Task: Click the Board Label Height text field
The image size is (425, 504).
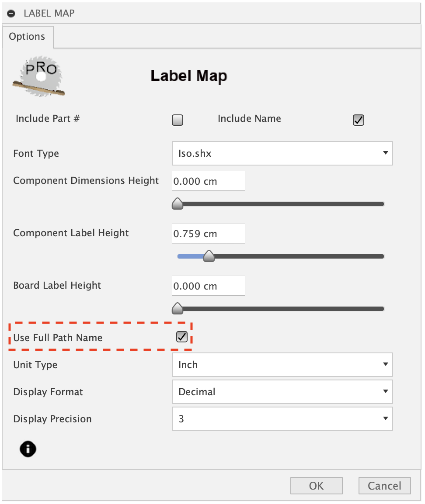Action: (x=208, y=286)
